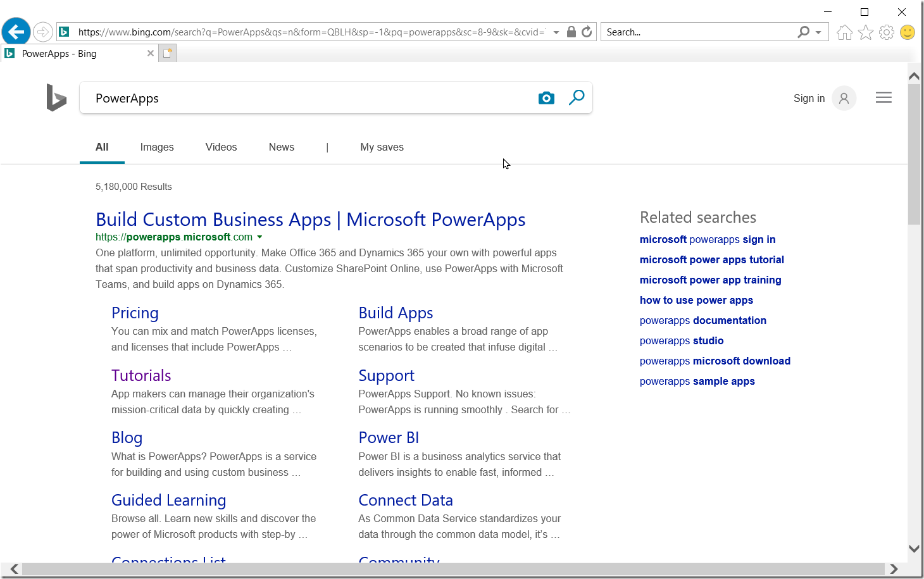Click related search microsoft powerapps sign in
924x579 pixels.
point(708,240)
